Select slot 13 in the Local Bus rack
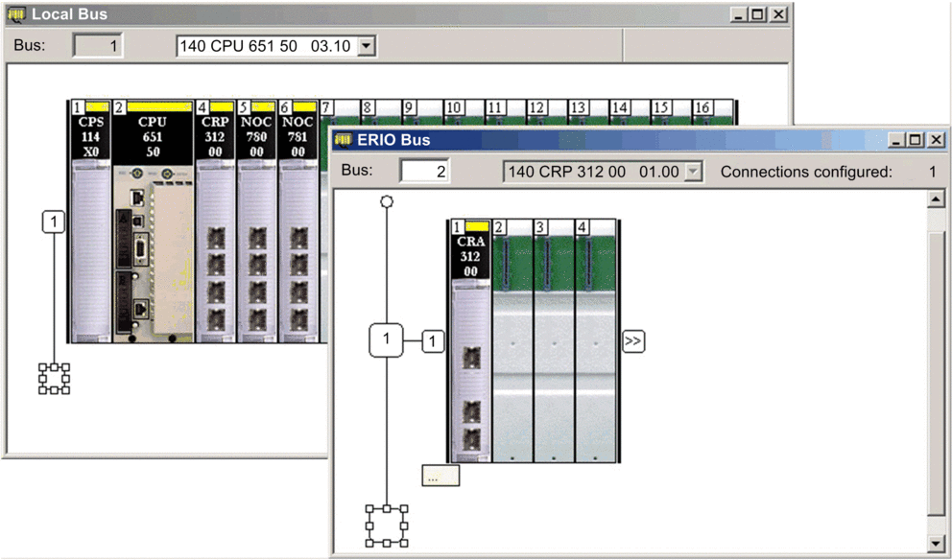 pos(587,114)
